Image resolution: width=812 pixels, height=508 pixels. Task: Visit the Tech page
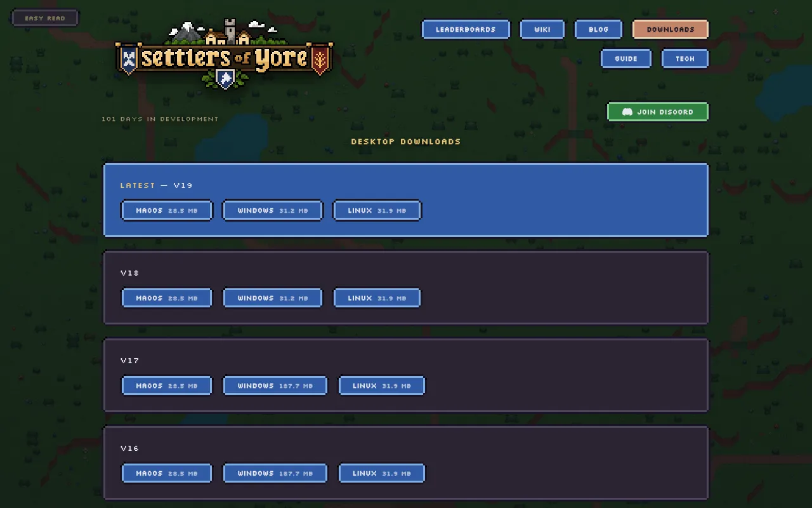click(684, 58)
